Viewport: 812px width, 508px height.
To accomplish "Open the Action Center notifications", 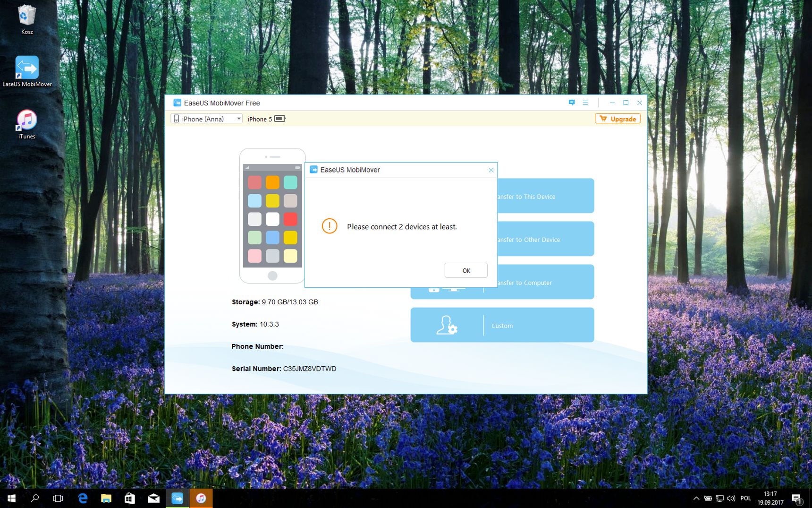I will (x=797, y=498).
